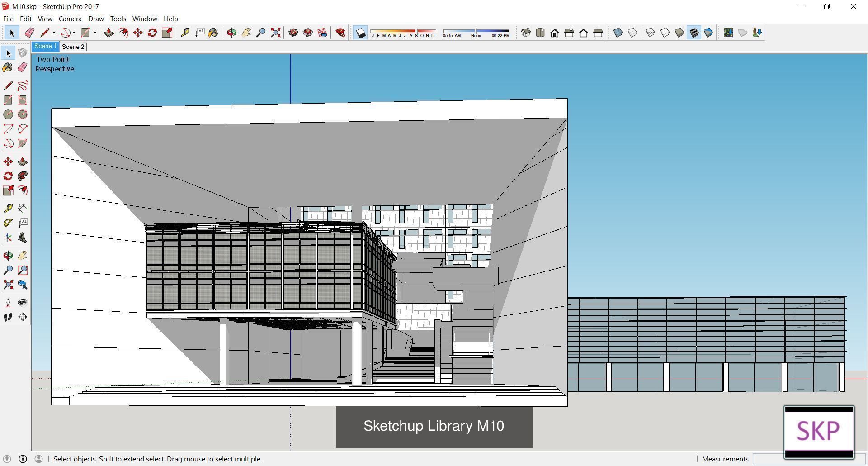Select the Freehand drawing tool
The width and height of the screenshot is (868, 466).
[23, 86]
